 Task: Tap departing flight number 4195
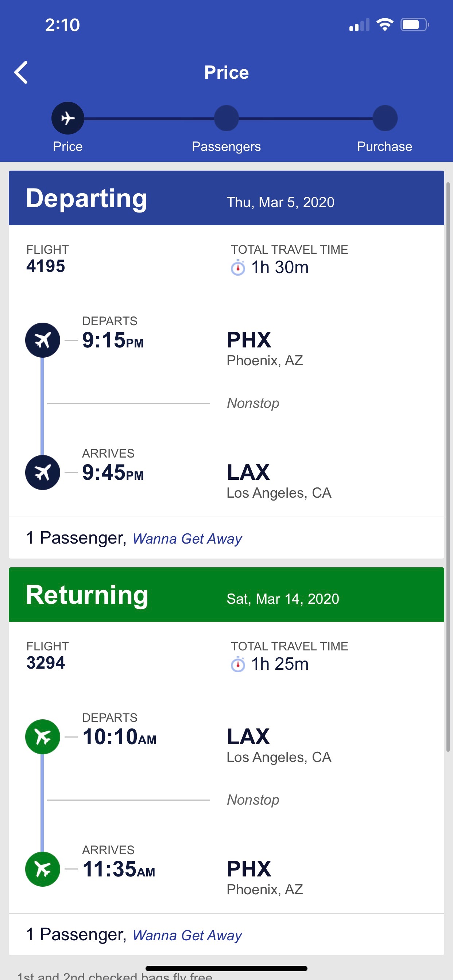click(x=46, y=266)
